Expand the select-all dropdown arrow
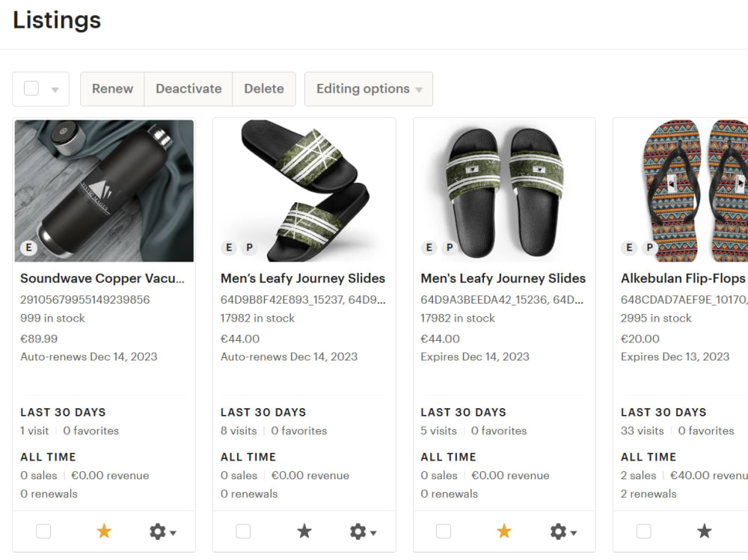 point(55,90)
